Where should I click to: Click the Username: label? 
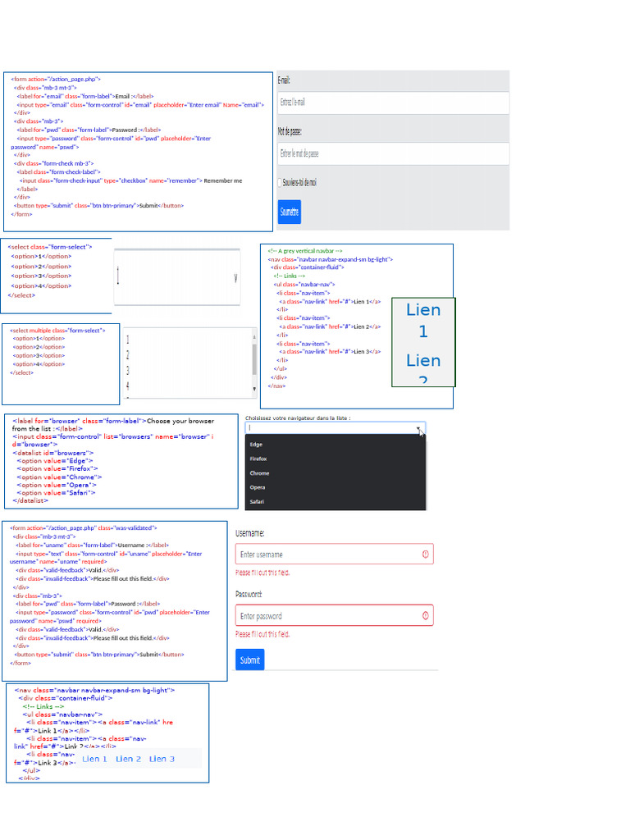click(x=249, y=533)
